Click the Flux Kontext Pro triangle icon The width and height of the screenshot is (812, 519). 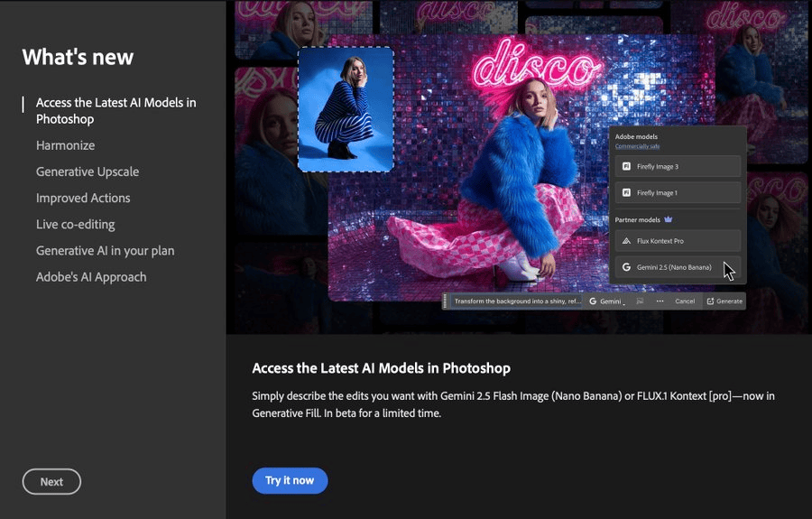(x=626, y=241)
